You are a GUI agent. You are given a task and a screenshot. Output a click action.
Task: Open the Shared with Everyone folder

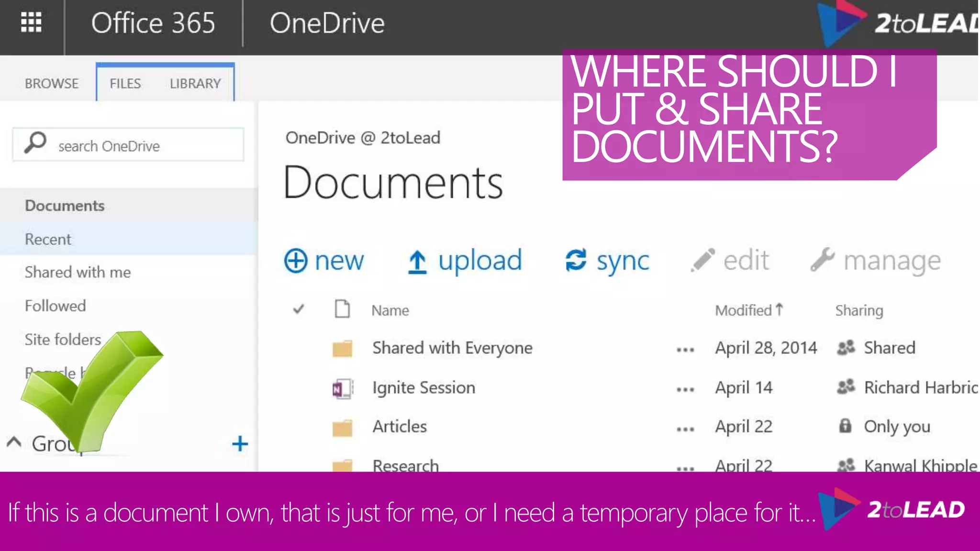tap(452, 348)
